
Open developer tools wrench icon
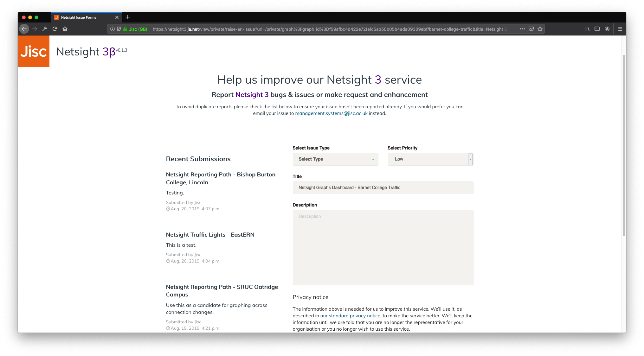[x=45, y=29]
